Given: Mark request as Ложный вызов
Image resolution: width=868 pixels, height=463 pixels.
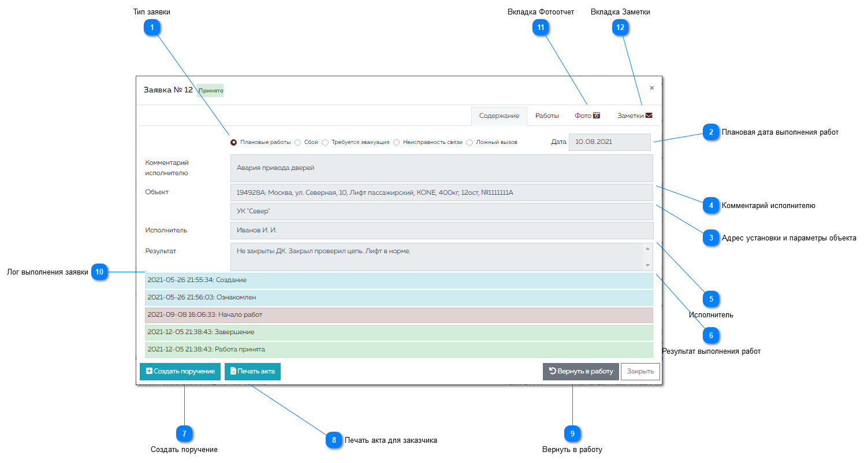Looking at the screenshot, I should pyautogui.click(x=470, y=142).
